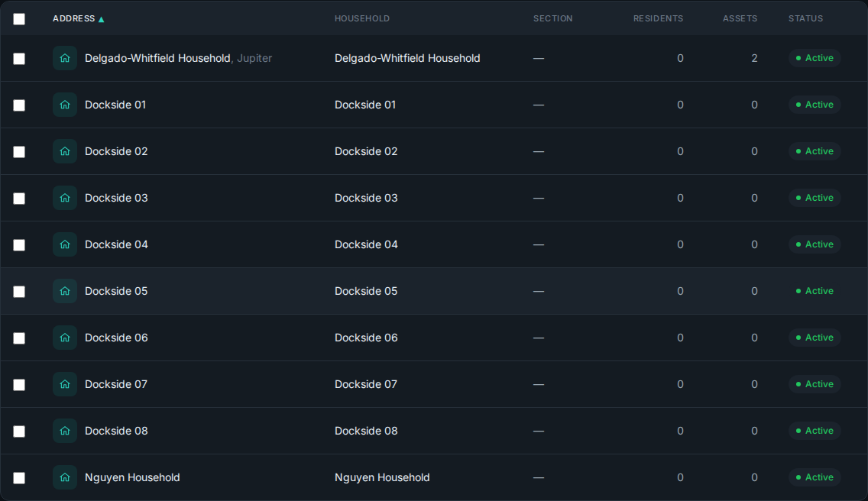Image resolution: width=868 pixels, height=501 pixels.
Task: Check the Delgado-Whitfield Household row checkbox
Action: click(19, 59)
